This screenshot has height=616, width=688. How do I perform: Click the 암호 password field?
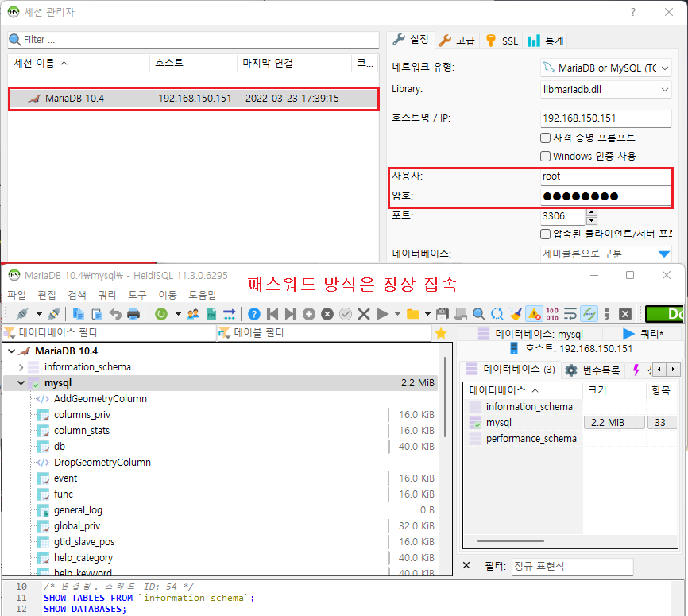click(605, 196)
